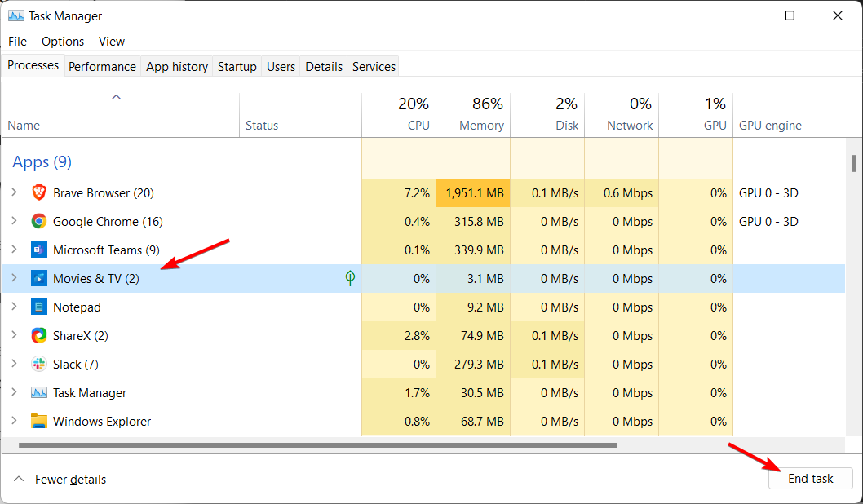
Task: Select the Task Manager row name
Action: point(90,393)
